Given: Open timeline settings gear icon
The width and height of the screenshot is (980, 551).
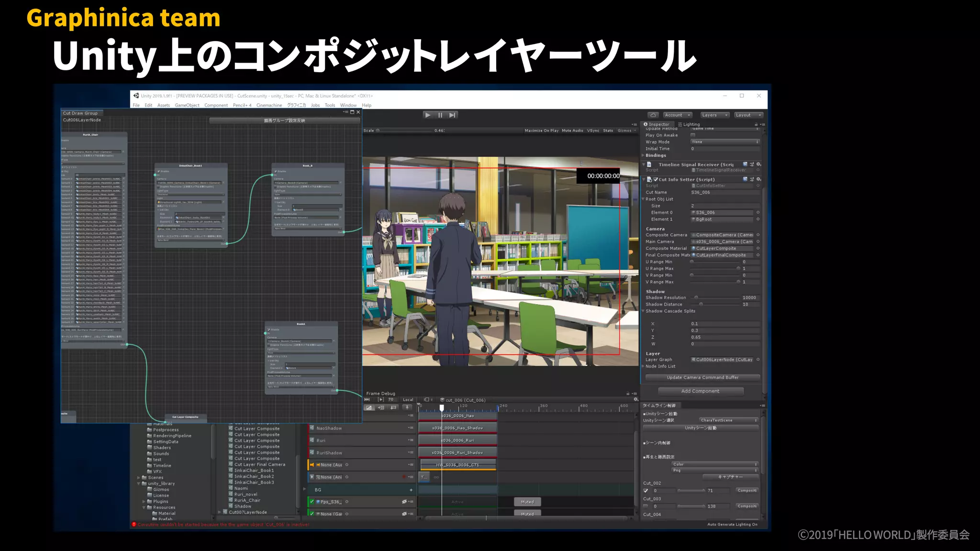Looking at the screenshot, I should [x=635, y=399].
